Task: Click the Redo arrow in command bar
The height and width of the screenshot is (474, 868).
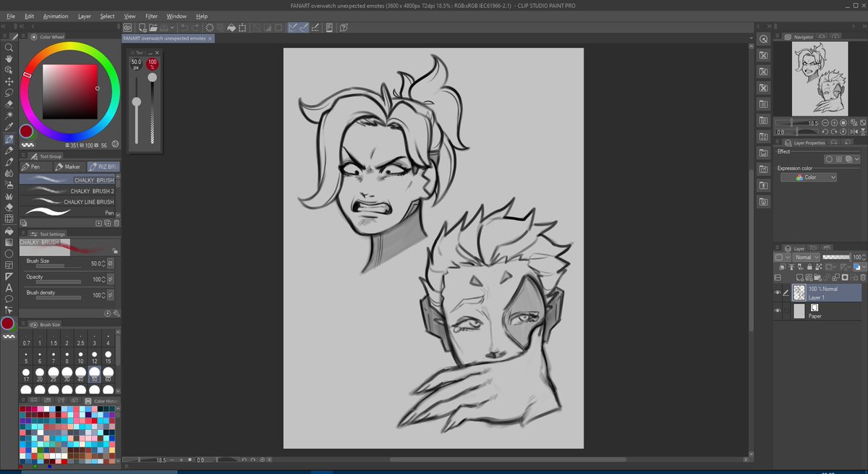Action: point(195,28)
